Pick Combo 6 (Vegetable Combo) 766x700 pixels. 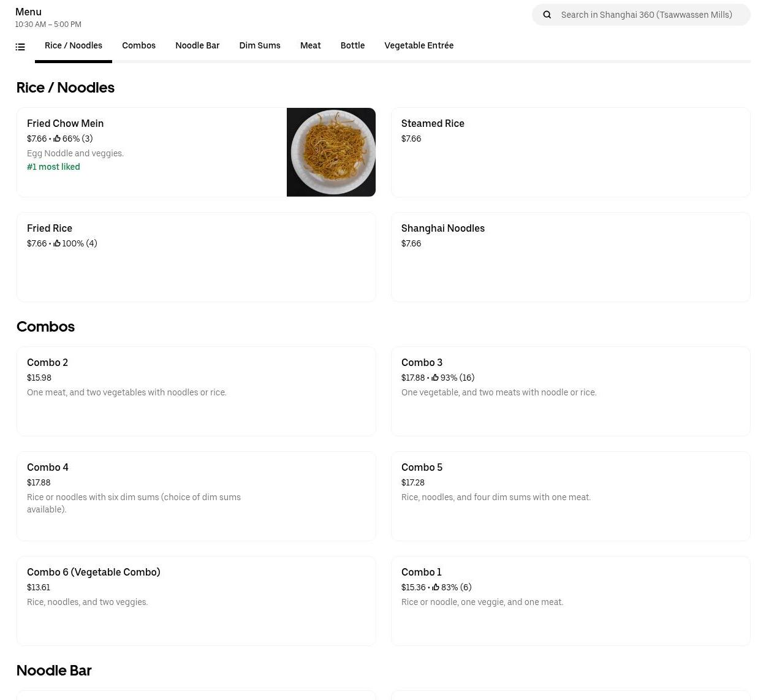[196, 601]
